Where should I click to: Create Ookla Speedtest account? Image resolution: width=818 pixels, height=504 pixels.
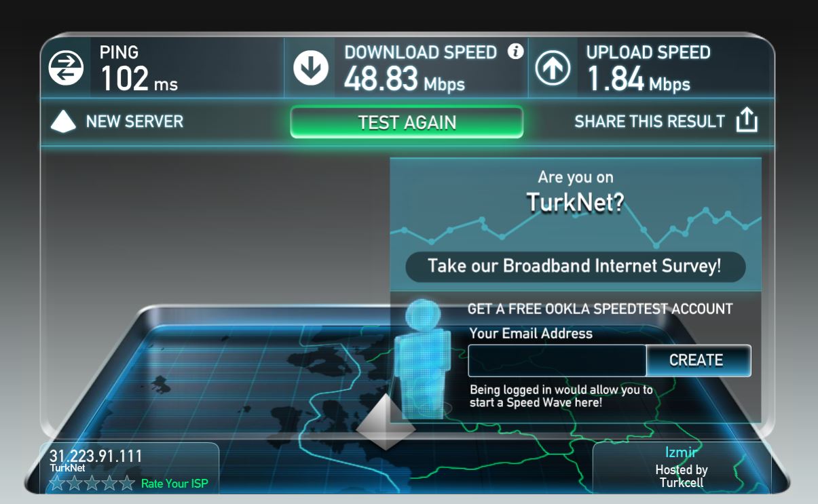click(698, 360)
